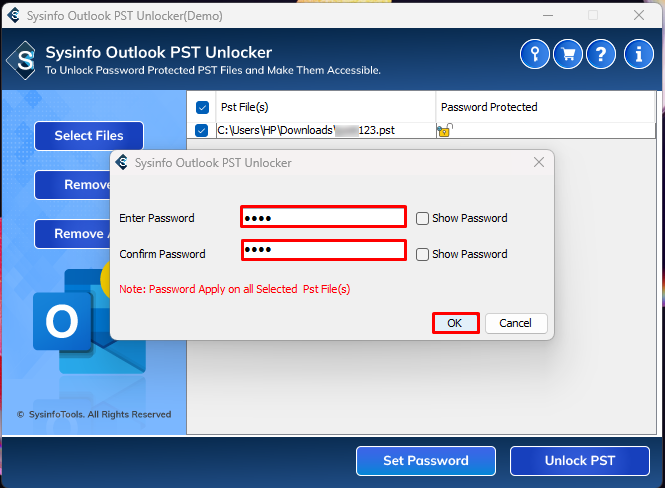The width and height of the screenshot is (665, 488).
Task: Close the password dialog with X
Action: point(539,162)
